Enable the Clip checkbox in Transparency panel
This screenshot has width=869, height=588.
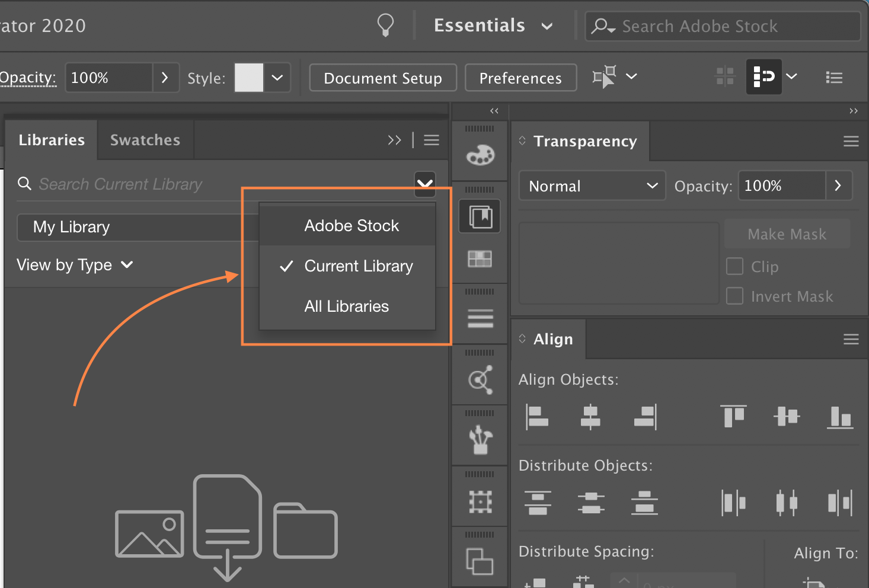pyautogui.click(x=734, y=266)
